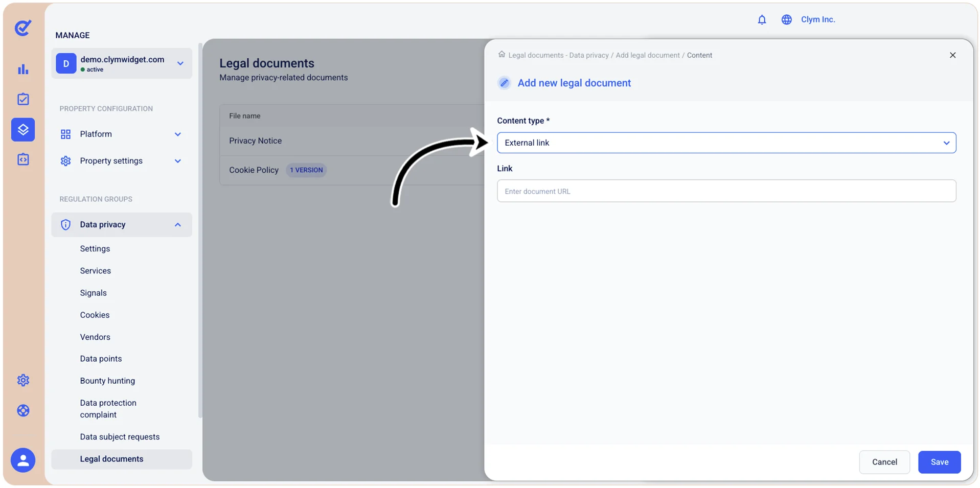Select the layers manage icon in sidebar
Image resolution: width=980 pixels, height=488 pixels.
point(23,129)
